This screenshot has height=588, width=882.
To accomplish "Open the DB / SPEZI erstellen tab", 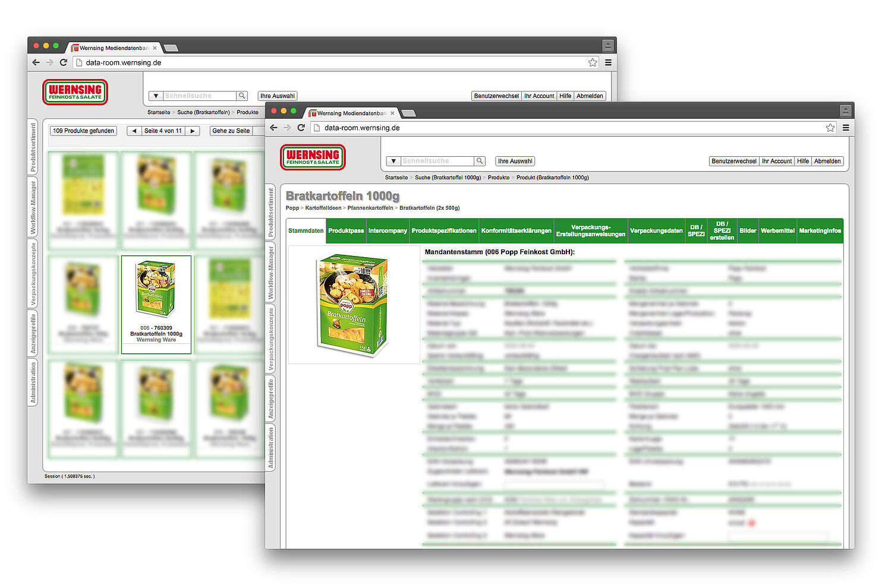I will (x=722, y=230).
